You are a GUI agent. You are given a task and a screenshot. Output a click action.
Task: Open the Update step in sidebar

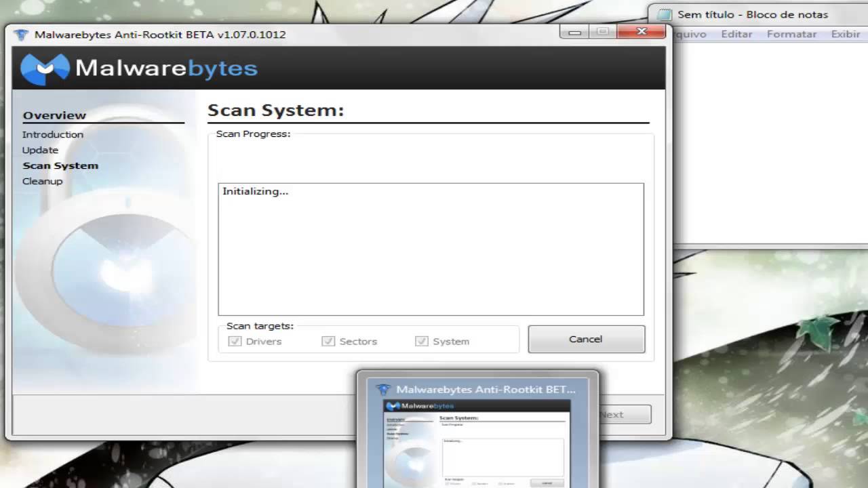(40, 150)
